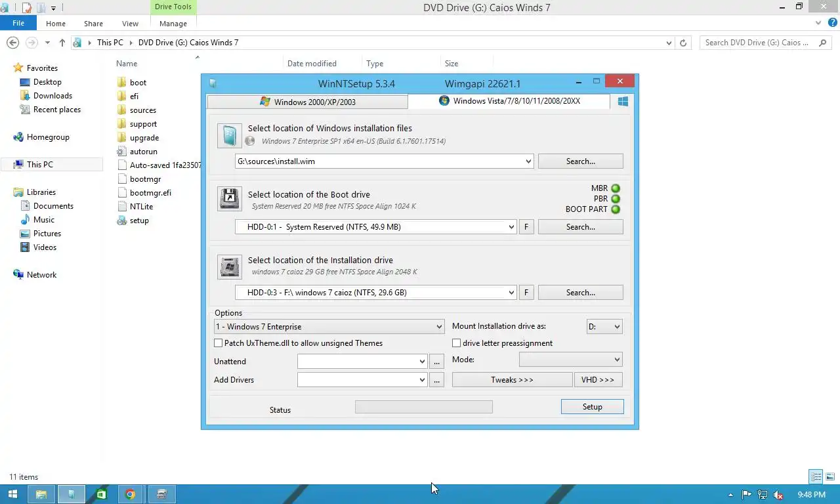Enable Patch UxTheme.dll checkbox
This screenshot has width=840, height=504.
click(x=219, y=343)
